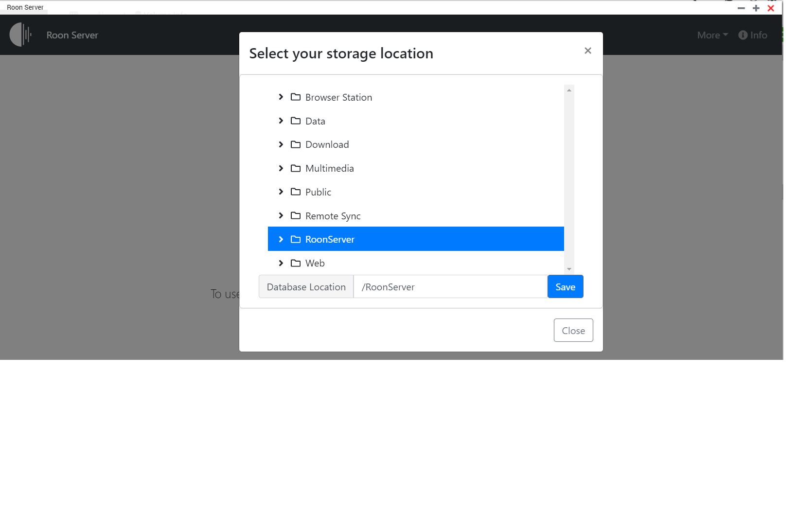Click the Roon Server logo icon
The image size is (798, 532).
[x=20, y=35]
